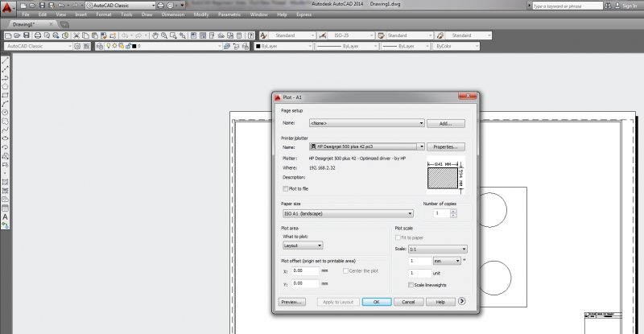Toggle the Fit to paper checkbox
The width and height of the screenshot is (644, 334).
click(x=398, y=237)
